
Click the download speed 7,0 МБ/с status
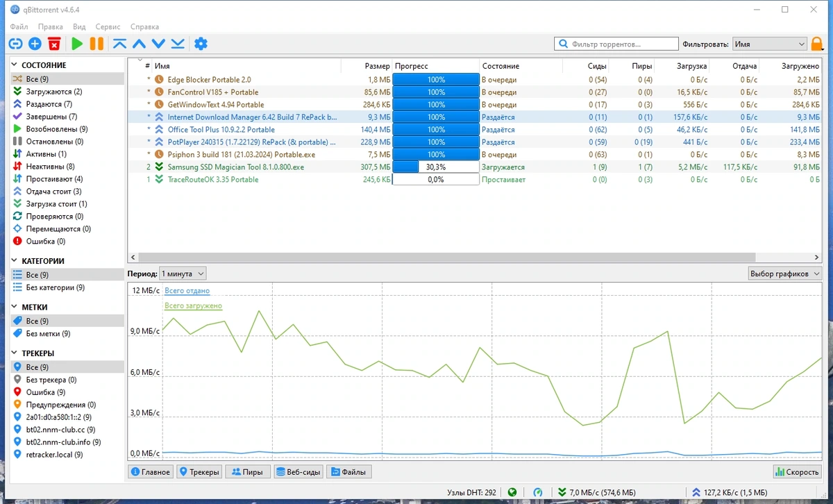tap(596, 492)
